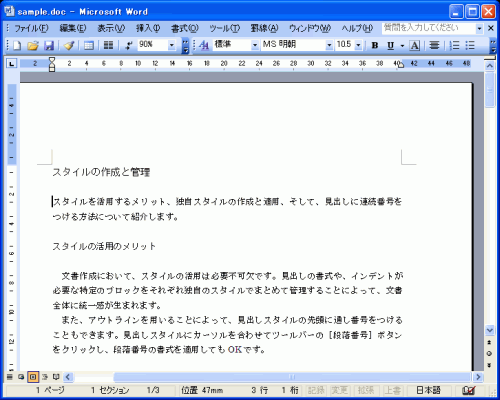The height and width of the screenshot is (400, 500).
Task: Open the 書式(O) menu
Action: (184, 28)
